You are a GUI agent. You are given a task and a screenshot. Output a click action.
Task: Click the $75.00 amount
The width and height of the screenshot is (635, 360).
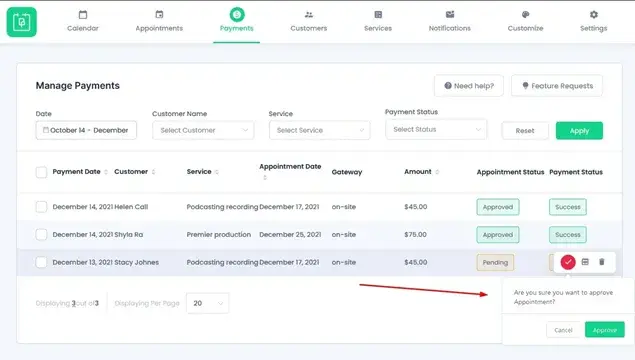click(x=415, y=234)
